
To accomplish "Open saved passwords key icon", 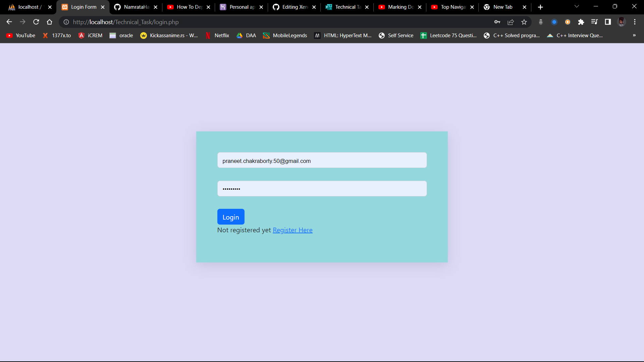I will [497, 22].
